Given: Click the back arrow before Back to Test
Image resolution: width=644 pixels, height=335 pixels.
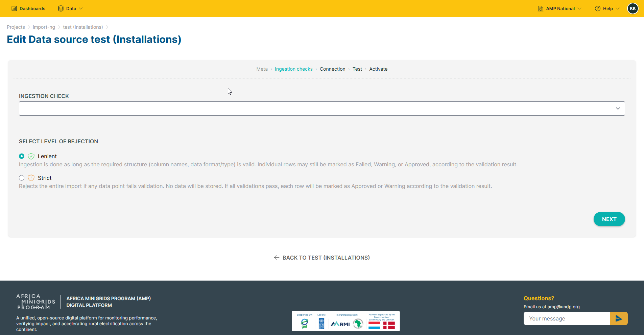Looking at the screenshot, I should click(277, 258).
